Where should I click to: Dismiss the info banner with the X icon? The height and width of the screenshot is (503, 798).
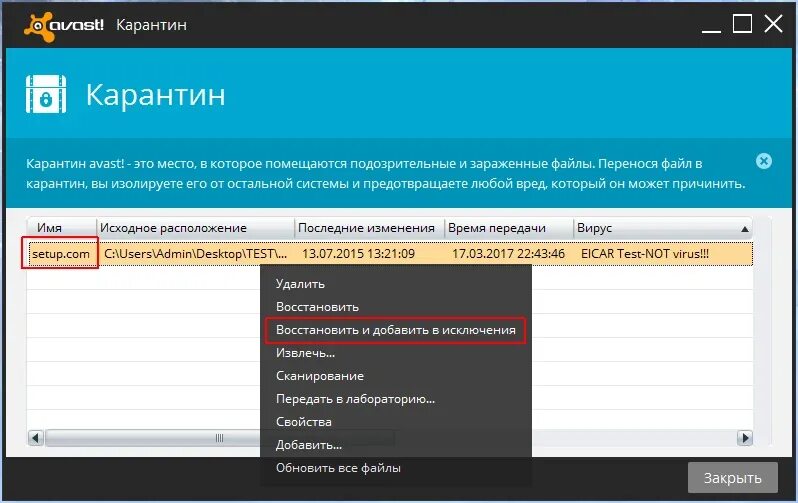(763, 161)
